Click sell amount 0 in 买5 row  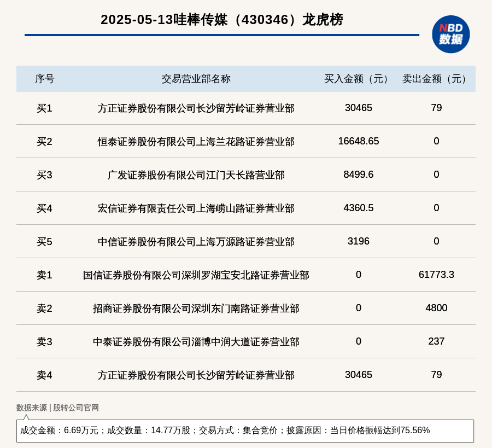click(x=436, y=241)
